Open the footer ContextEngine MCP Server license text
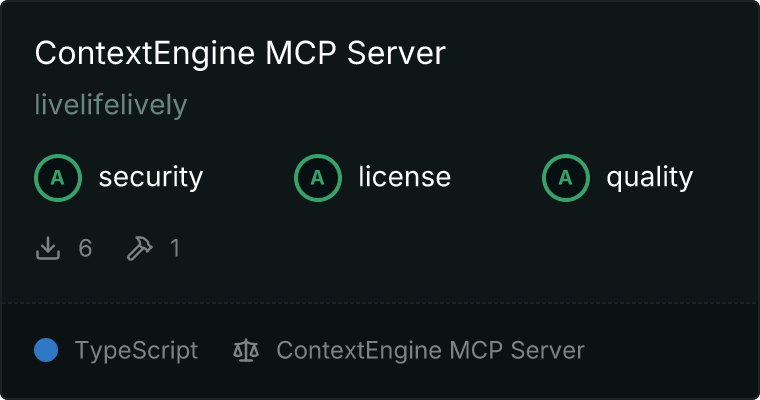Viewport: 760px width, 400px height. (x=430, y=351)
